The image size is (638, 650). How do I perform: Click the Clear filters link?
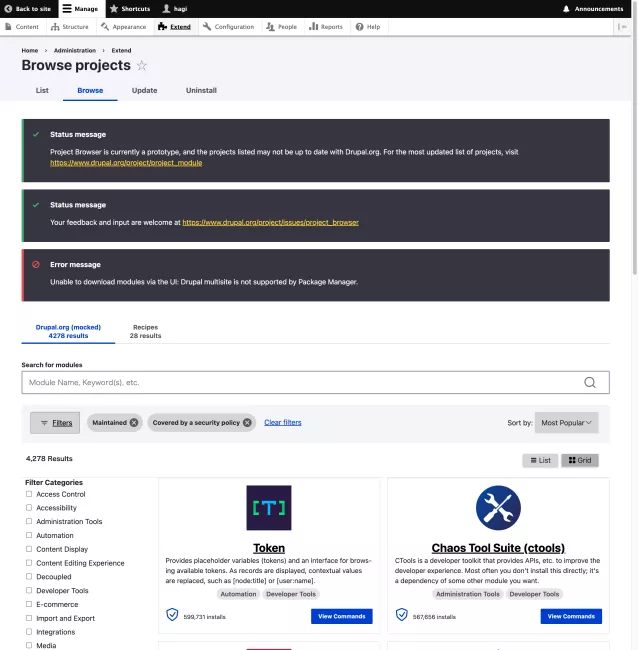coord(283,422)
